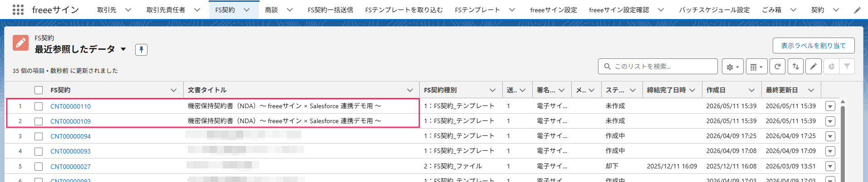Open the App Launcher grid icon
Screen dimensions: 868x182
18,10
